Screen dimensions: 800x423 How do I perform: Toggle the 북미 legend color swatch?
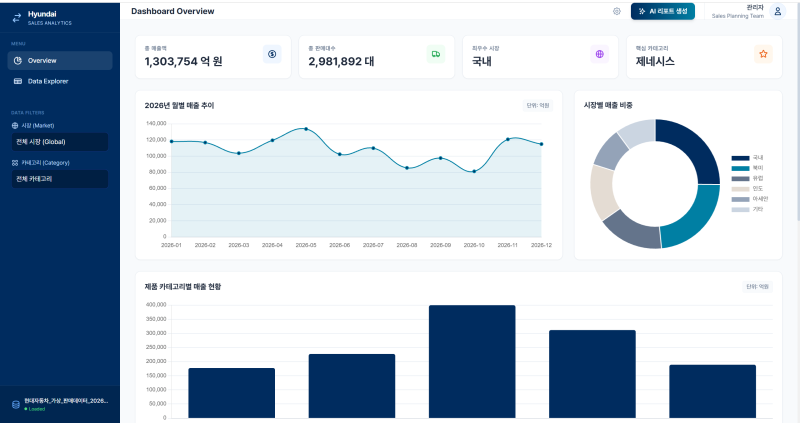pyautogui.click(x=740, y=168)
